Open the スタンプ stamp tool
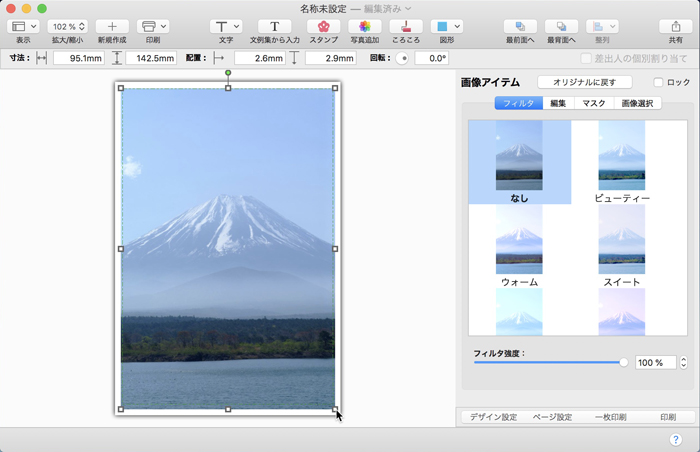700x452 pixels. pos(323,26)
